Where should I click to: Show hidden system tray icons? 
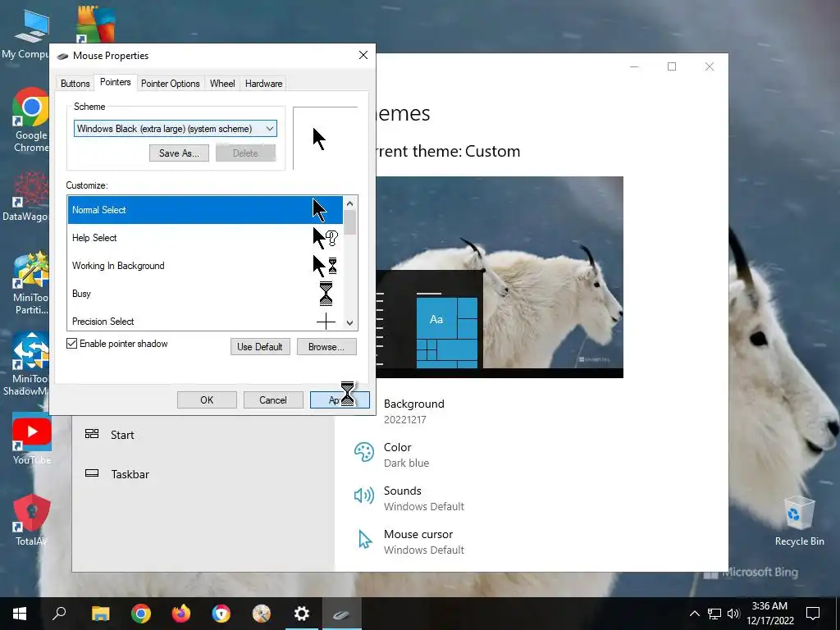[694, 614]
